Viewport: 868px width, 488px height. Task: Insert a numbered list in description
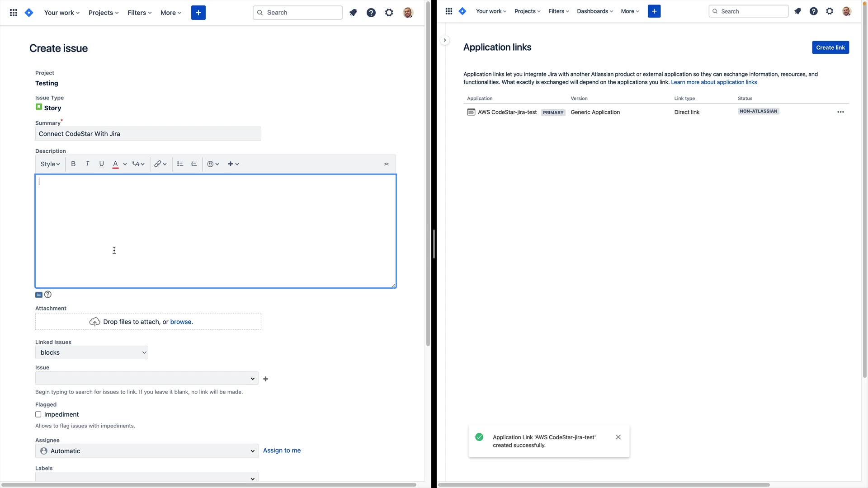coord(194,164)
